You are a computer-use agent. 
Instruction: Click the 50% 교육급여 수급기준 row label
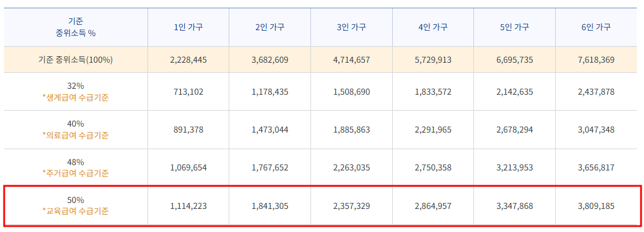tap(76, 206)
